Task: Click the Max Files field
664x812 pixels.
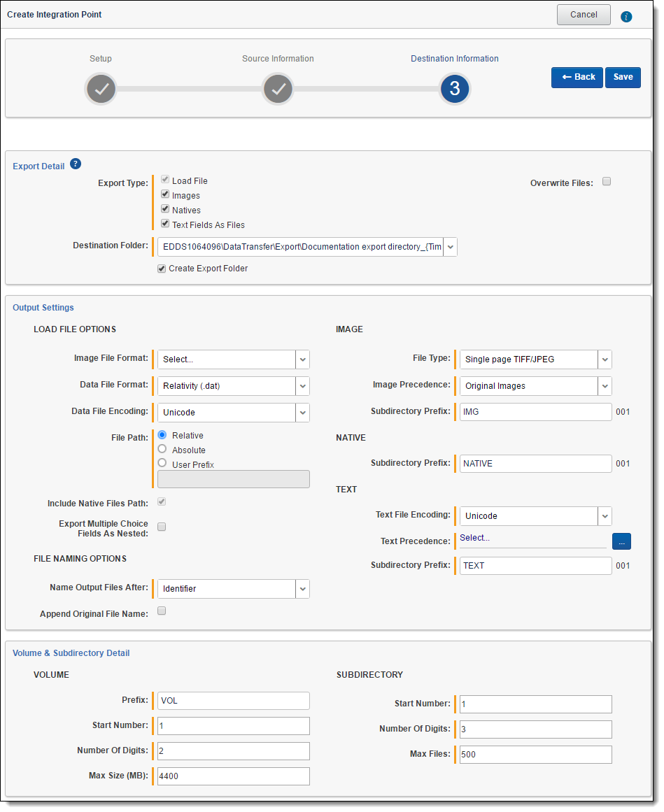Action: pos(535,755)
